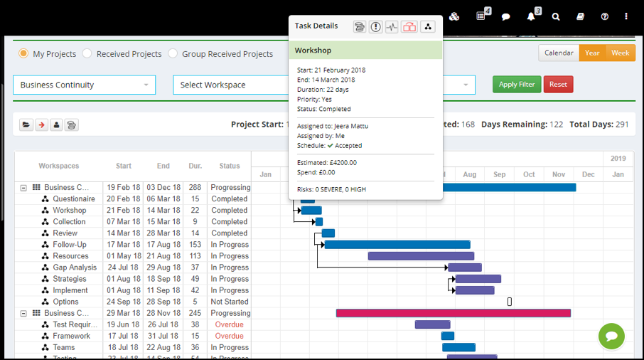
Task: Click the pink Business C... Gantt bar
Action: 454,313
